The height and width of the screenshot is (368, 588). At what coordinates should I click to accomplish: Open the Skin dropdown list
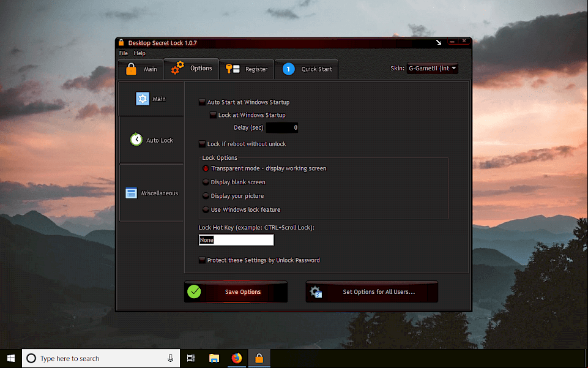click(x=433, y=69)
